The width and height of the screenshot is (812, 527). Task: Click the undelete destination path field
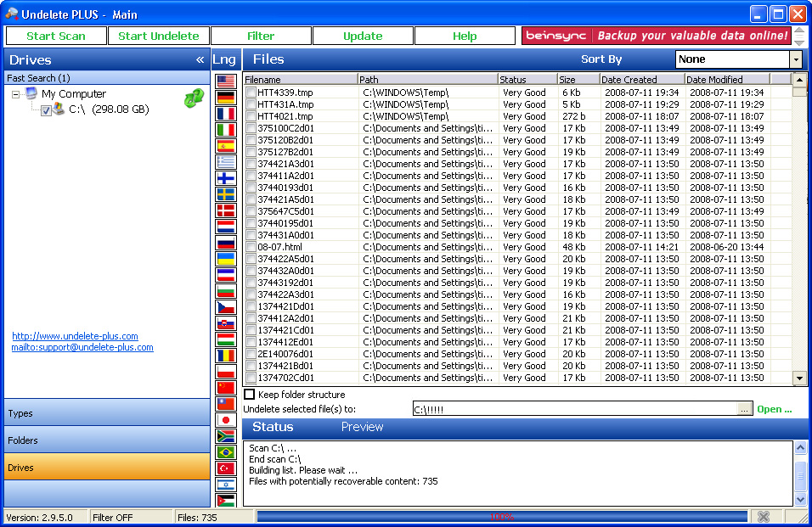click(x=575, y=409)
